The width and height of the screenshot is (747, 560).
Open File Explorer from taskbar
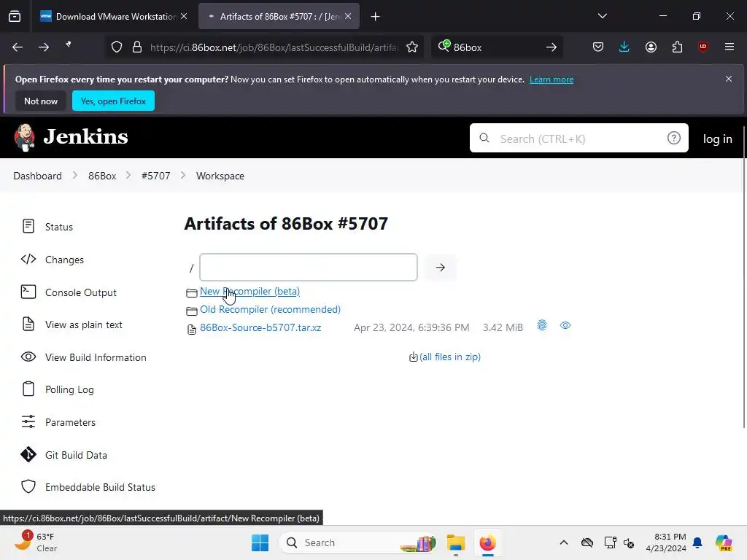(455, 542)
